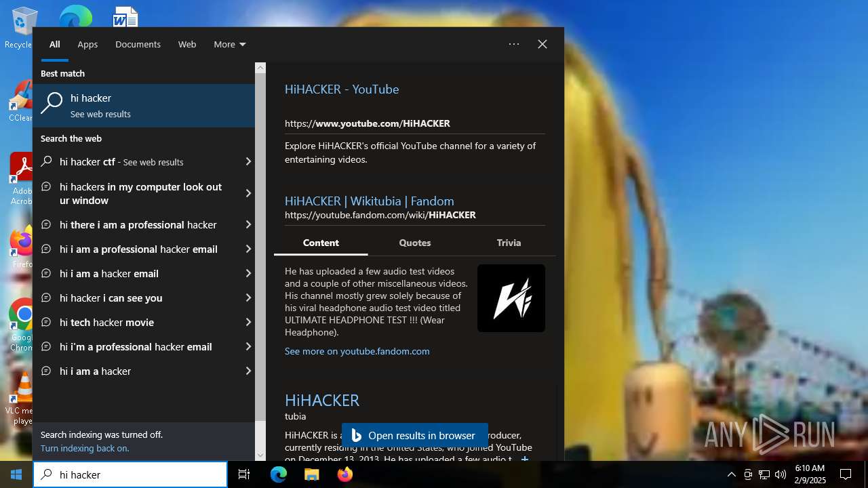Open the search panel options ellipsis
Viewport: 868px width, 488px height.
click(514, 44)
